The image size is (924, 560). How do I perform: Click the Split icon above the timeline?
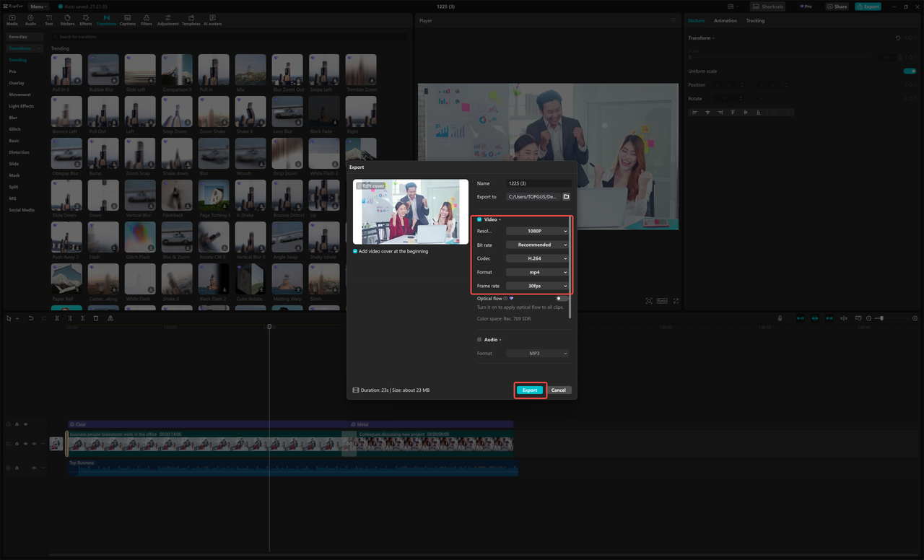(57, 318)
